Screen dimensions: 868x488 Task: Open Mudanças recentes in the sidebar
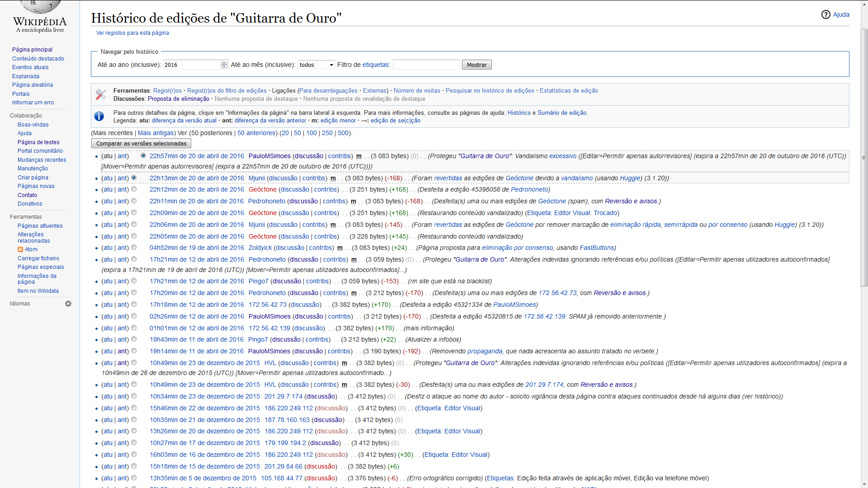pos(42,160)
